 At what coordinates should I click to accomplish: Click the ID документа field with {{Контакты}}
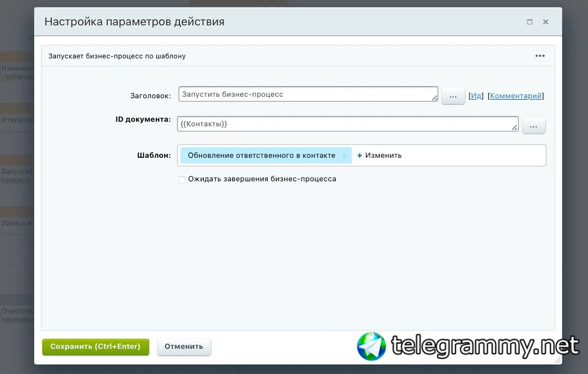click(x=348, y=124)
